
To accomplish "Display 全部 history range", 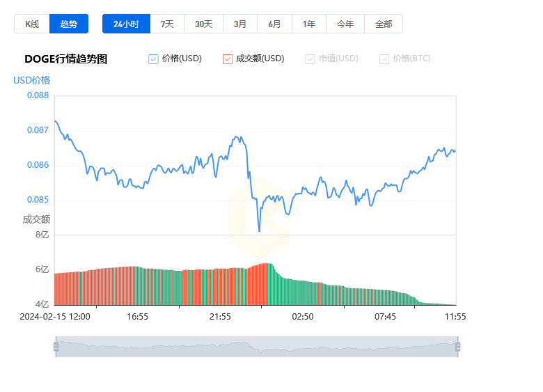I will (384, 24).
